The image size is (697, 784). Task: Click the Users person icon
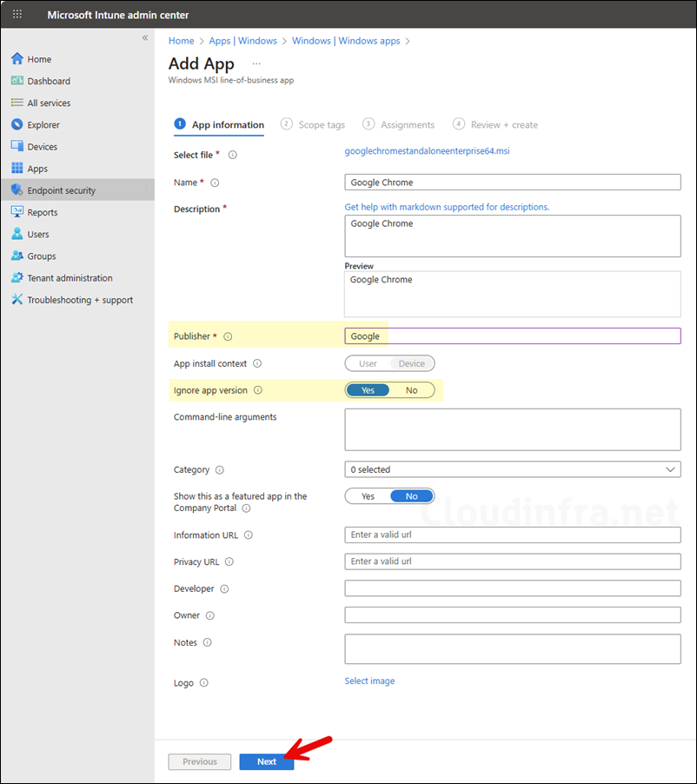[17, 234]
